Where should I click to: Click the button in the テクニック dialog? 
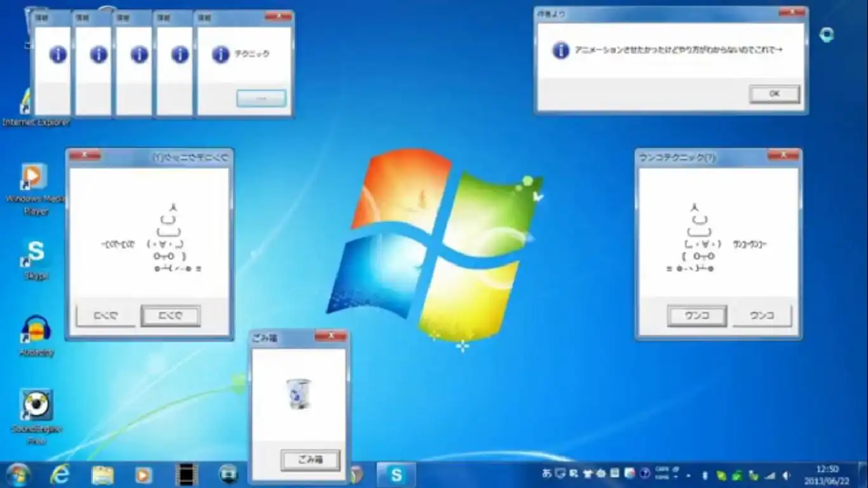261,98
